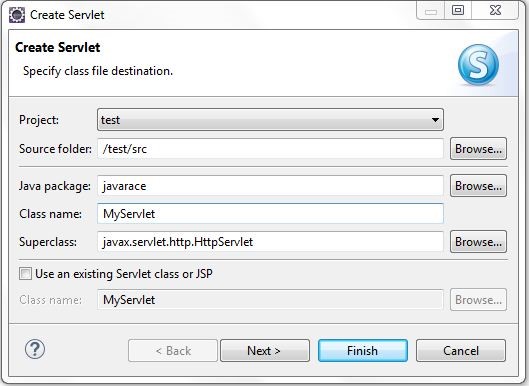Viewport: 529px width, 386px height.
Task: Cancel the Create Servlet wizard
Action: click(x=461, y=351)
